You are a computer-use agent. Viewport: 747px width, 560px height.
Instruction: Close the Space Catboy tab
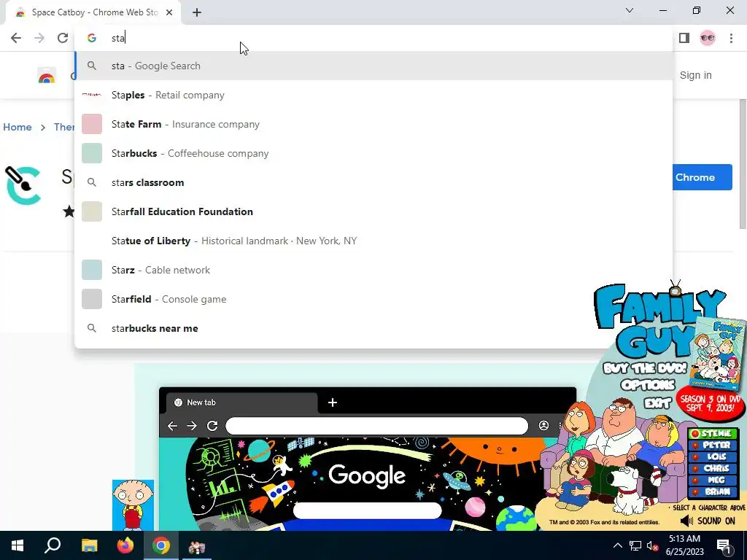pos(169,12)
